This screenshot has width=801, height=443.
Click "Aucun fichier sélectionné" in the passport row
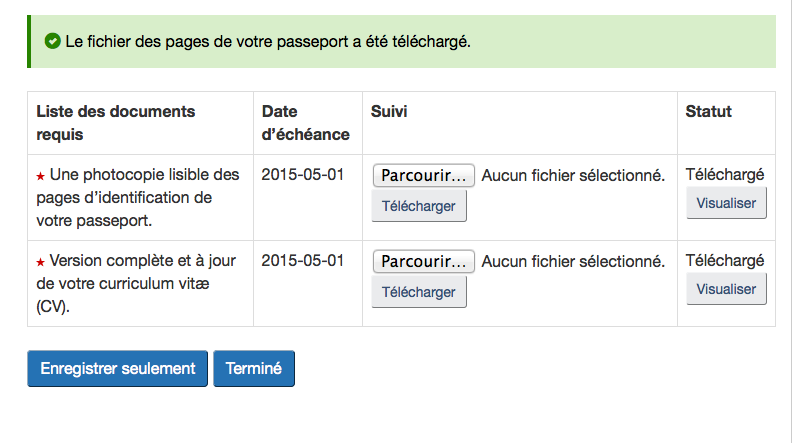(573, 175)
